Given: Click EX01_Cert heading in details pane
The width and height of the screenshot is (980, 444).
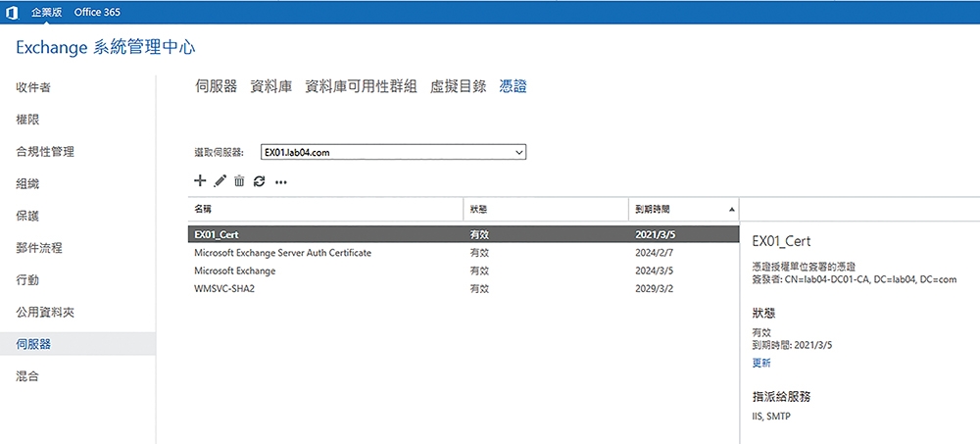Looking at the screenshot, I should [x=781, y=241].
